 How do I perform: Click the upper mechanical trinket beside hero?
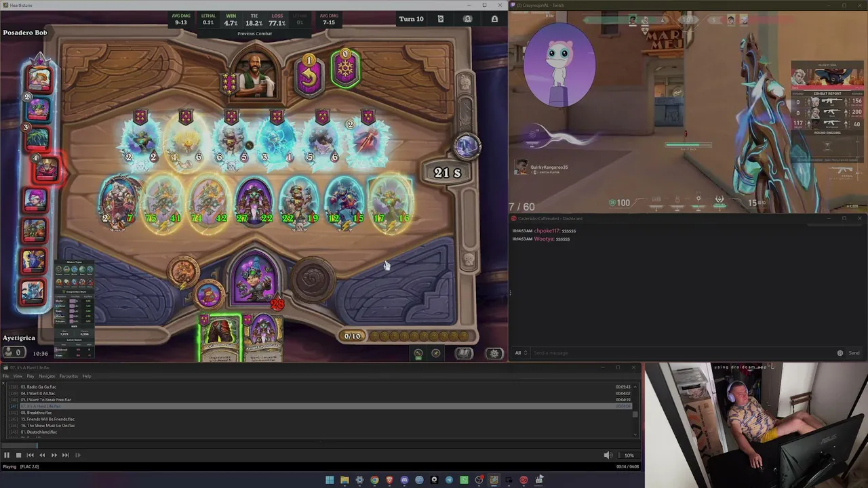[183, 271]
